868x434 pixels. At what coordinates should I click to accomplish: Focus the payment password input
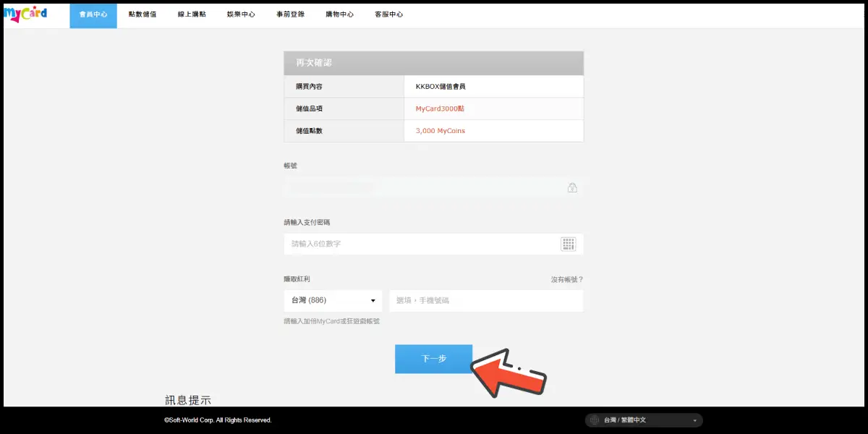point(433,244)
